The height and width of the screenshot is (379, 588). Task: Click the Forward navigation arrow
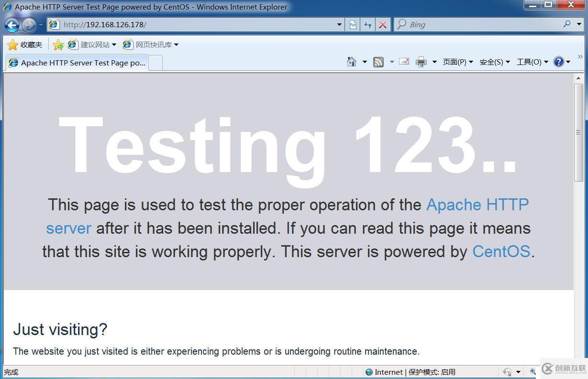click(x=29, y=25)
